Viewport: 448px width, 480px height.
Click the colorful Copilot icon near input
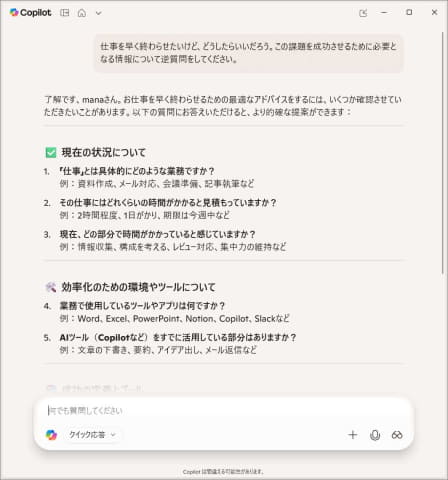click(x=51, y=435)
